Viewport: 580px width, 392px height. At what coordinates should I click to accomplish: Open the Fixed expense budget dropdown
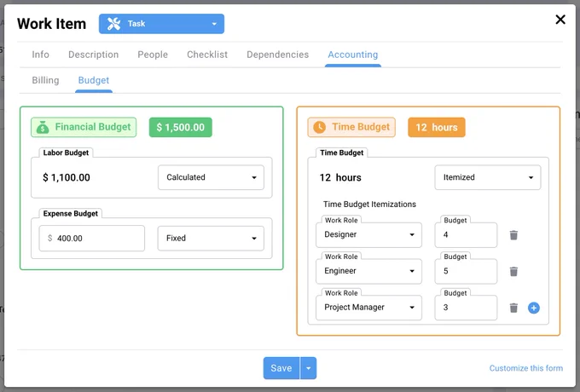(211, 239)
